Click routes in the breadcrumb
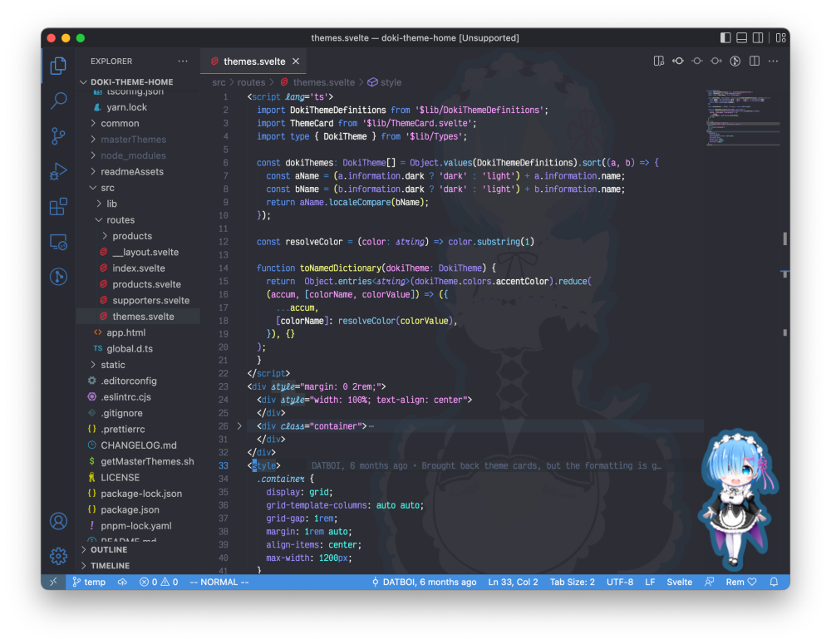 click(251, 82)
